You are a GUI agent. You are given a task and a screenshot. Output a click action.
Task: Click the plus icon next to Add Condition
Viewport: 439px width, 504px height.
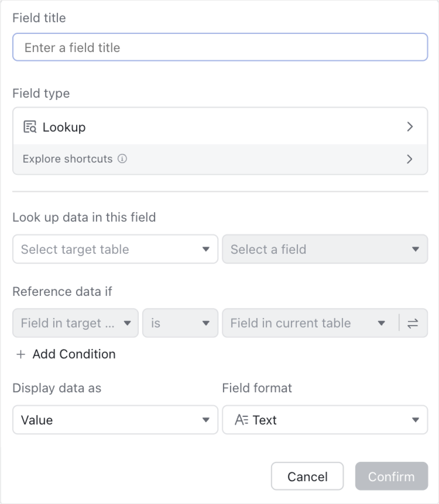coord(21,354)
